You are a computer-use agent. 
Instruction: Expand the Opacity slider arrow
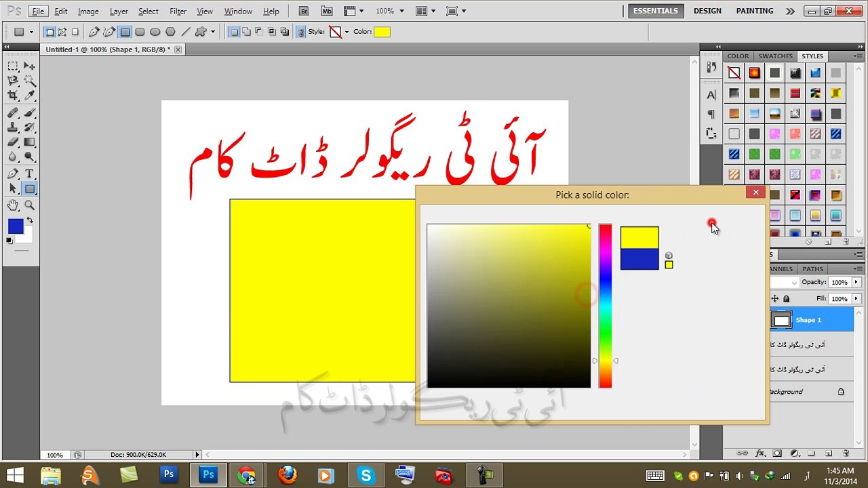(x=856, y=282)
